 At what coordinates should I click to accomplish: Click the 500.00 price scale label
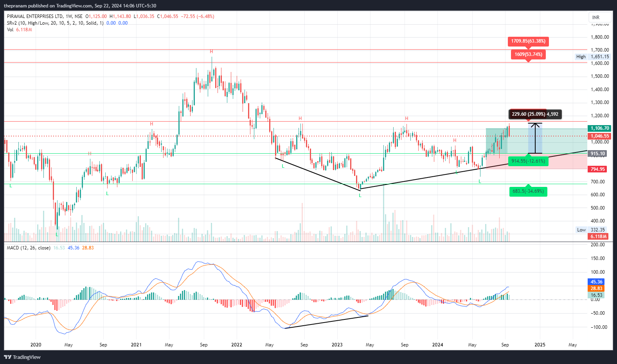click(598, 208)
